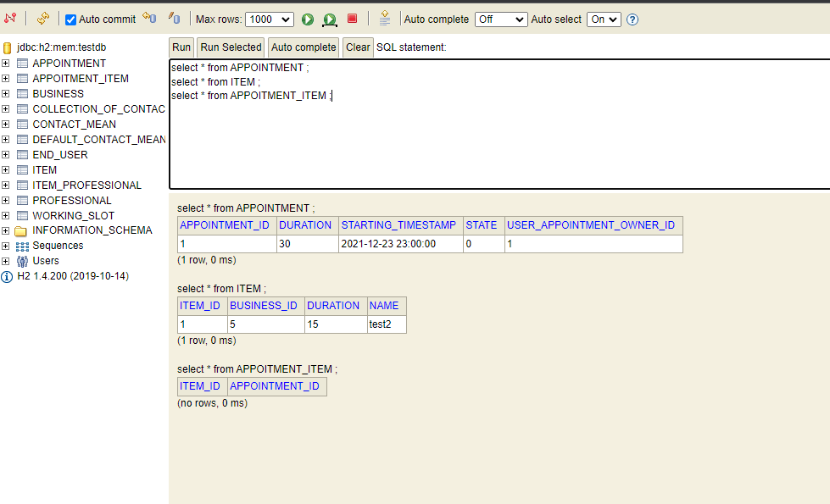Click inside the SQL statement text area
The height and width of the screenshot is (504, 830).
pyautogui.click(x=499, y=125)
